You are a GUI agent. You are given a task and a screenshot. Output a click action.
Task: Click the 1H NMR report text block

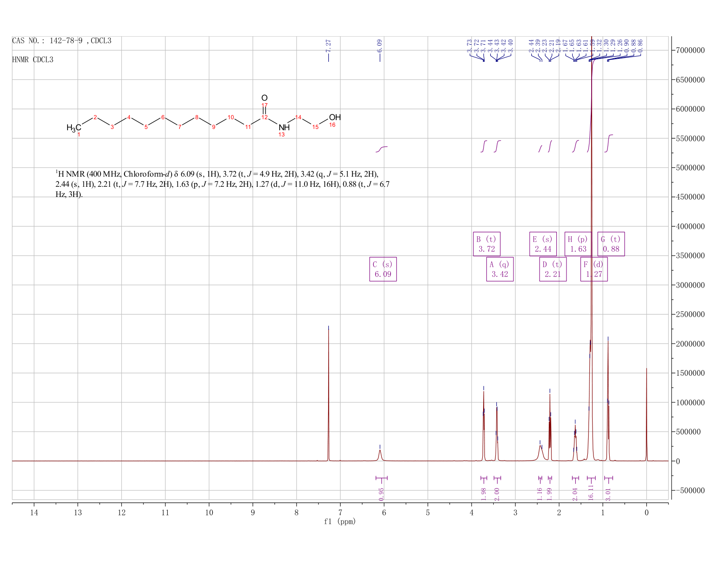click(222, 184)
